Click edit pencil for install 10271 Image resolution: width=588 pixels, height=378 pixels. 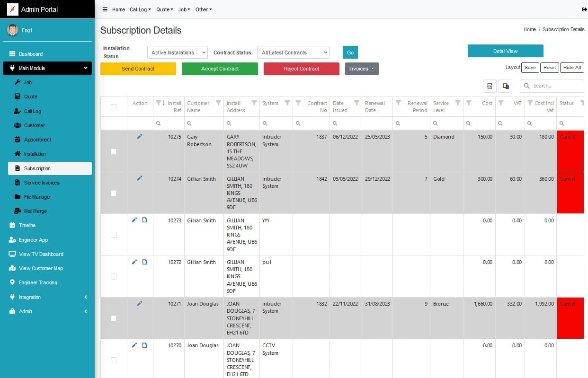140,304
